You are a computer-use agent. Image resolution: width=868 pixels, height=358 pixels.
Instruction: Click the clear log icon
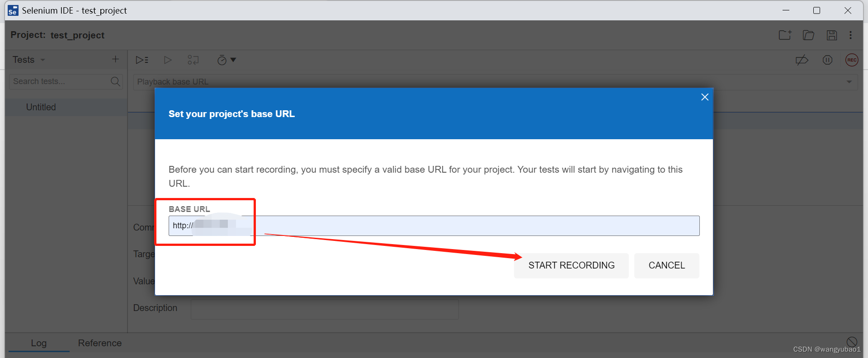[x=852, y=342]
